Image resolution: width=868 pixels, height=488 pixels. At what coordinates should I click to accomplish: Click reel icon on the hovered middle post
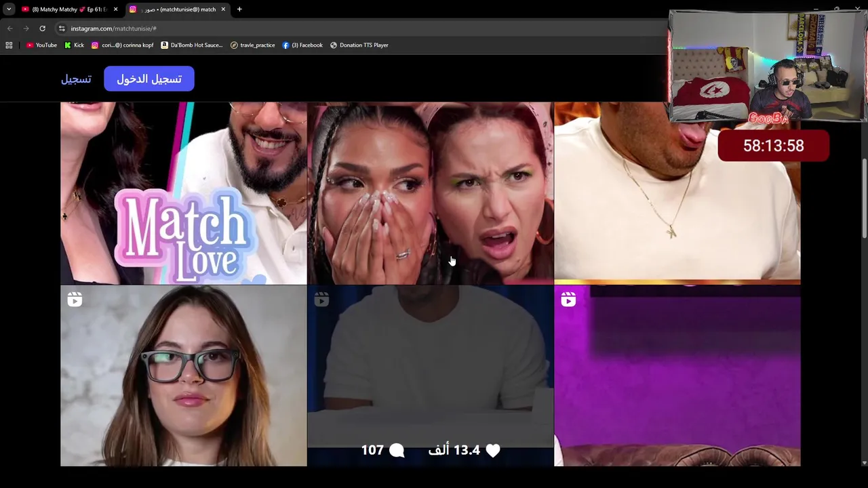point(321,300)
